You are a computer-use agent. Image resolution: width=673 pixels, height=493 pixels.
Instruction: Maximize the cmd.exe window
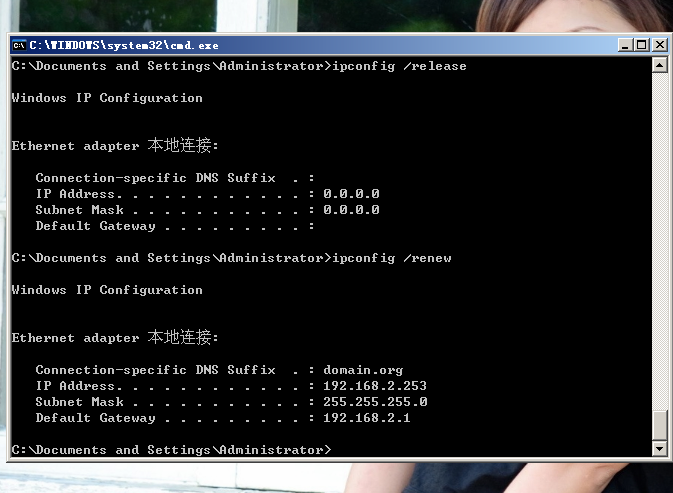pyautogui.click(x=642, y=45)
